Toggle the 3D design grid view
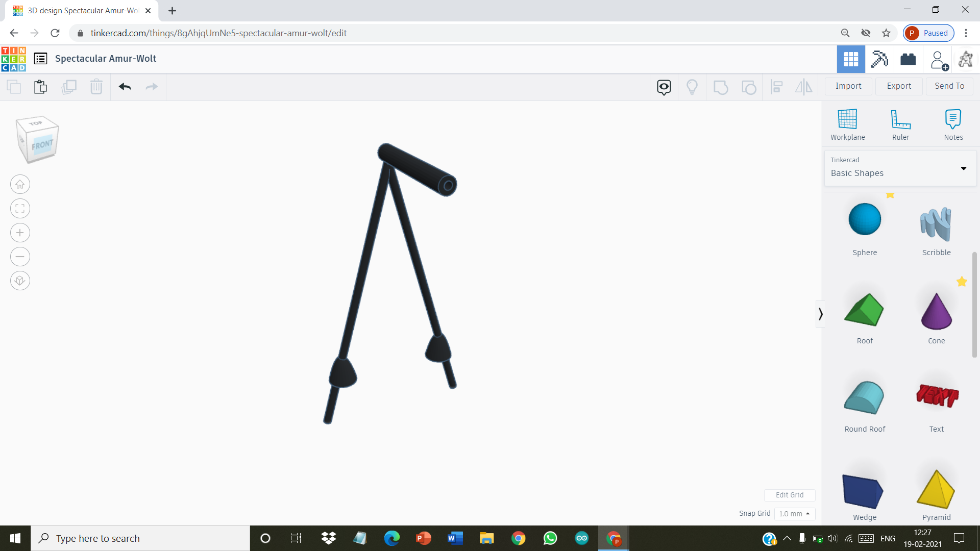The height and width of the screenshot is (551, 980). pyautogui.click(x=851, y=59)
